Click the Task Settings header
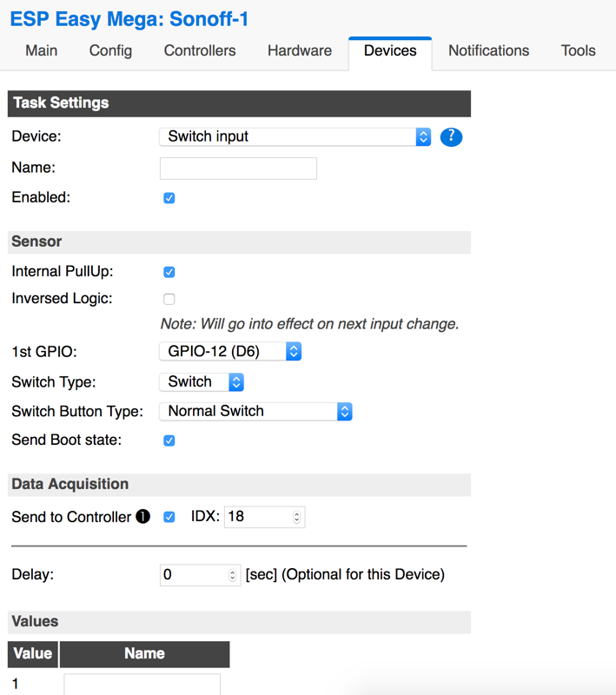Viewport: 616px width, 695px height. tap(239, 103)
